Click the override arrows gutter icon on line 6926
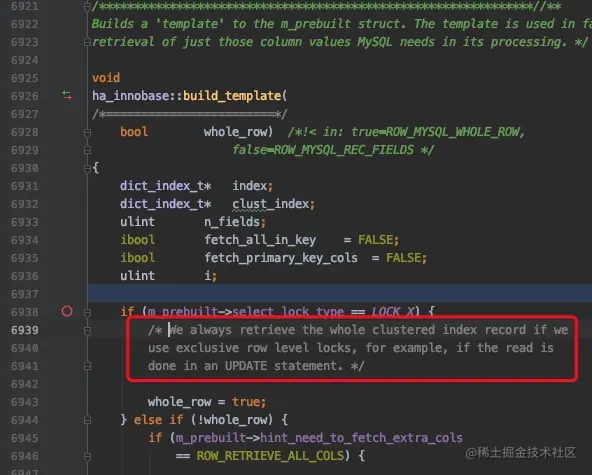Image resolution: width=592 pixels, height=475 pixels. [67, 96]
